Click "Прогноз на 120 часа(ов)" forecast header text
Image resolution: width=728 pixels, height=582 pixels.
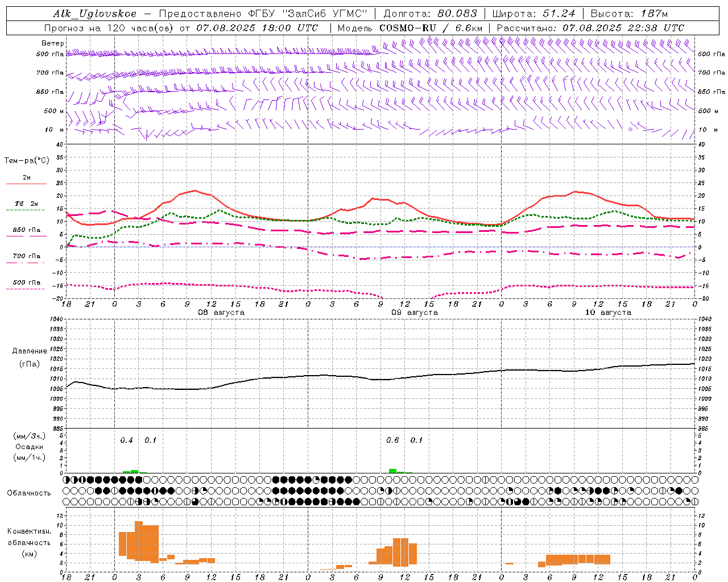[109, 28]
